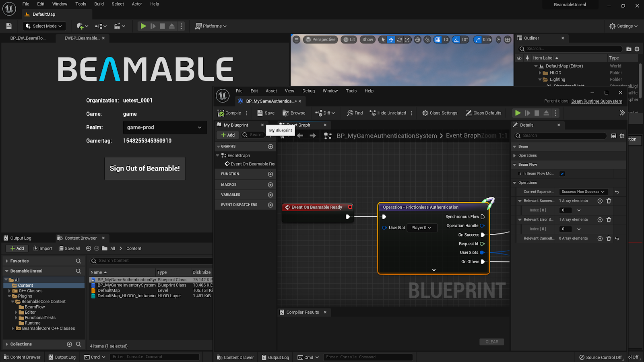Screen dimensions: 644x362
Task: Open Class Defaults
Action: click(483, 113)
